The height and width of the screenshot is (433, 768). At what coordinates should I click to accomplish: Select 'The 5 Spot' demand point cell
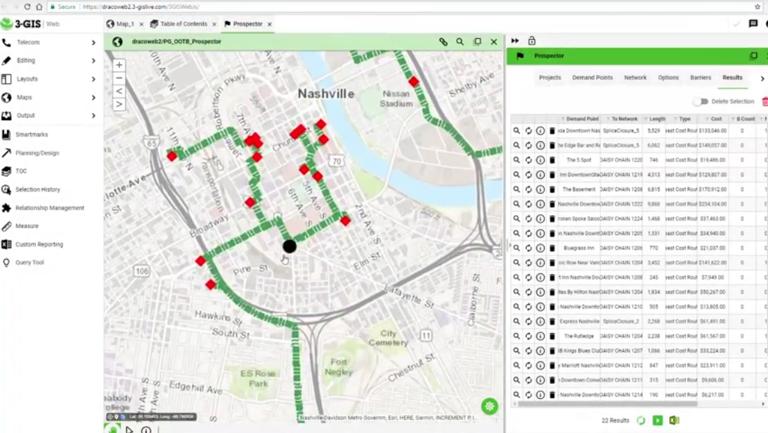pos(579,160)
